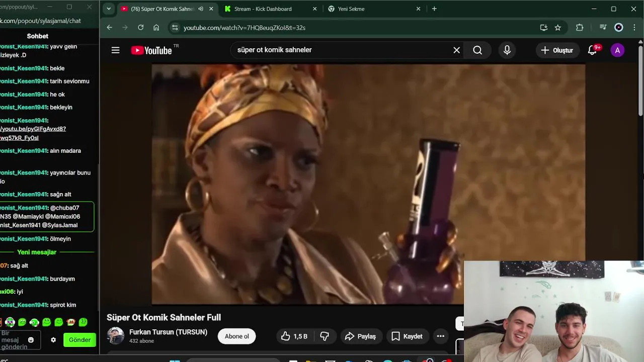Image resolution: width=644 pixels, height=362 pixels.
Task: Click chat message "spirot kim"
Action: click(63, 305)
